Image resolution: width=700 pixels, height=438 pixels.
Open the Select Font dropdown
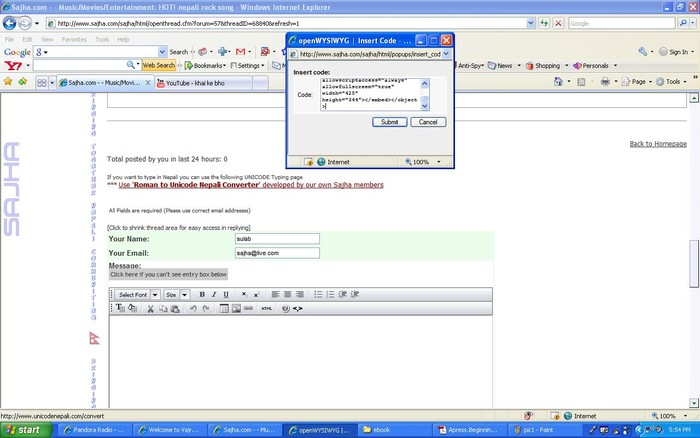[x=137, y=295]
